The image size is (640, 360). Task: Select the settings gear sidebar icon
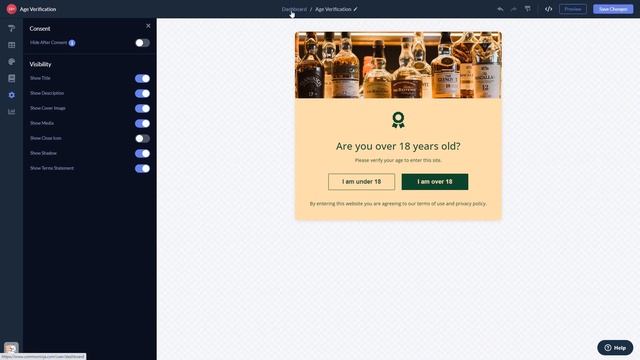(11, 95)
